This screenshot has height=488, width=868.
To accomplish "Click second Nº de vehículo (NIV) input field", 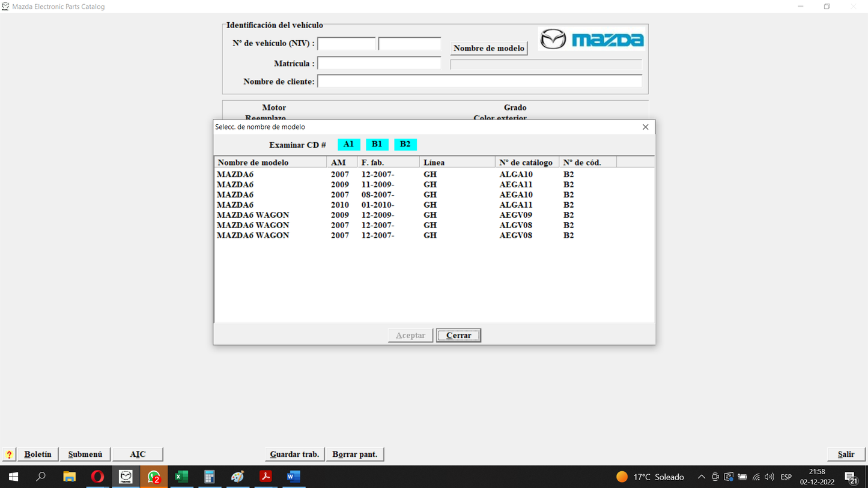I will [x=410, y=43].
